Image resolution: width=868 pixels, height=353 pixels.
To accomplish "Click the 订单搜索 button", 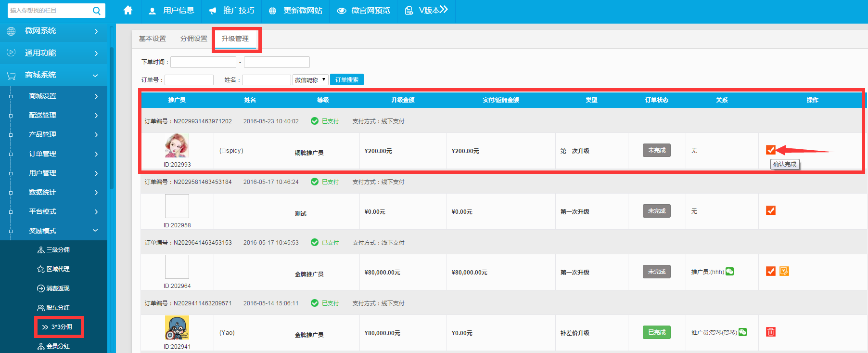I will point(347,79).
